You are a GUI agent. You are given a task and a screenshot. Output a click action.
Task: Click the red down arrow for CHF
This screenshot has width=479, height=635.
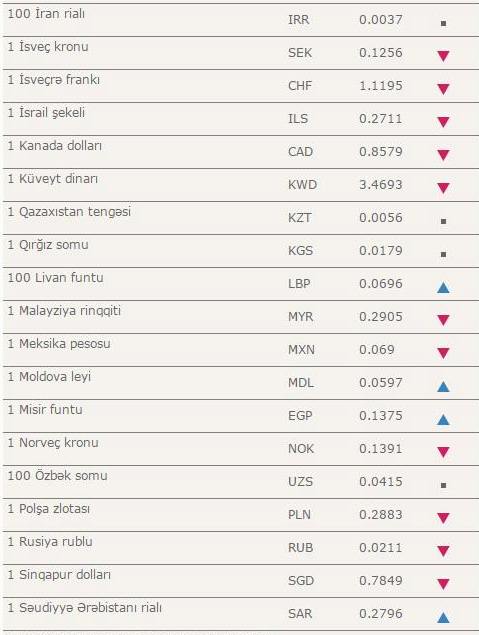(443, 89)
